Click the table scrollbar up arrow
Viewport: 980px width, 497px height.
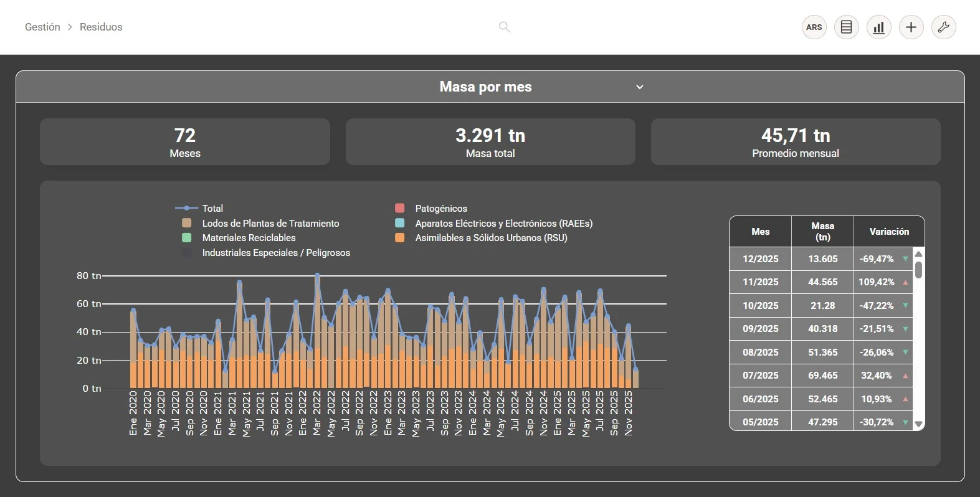pos(918,254)
